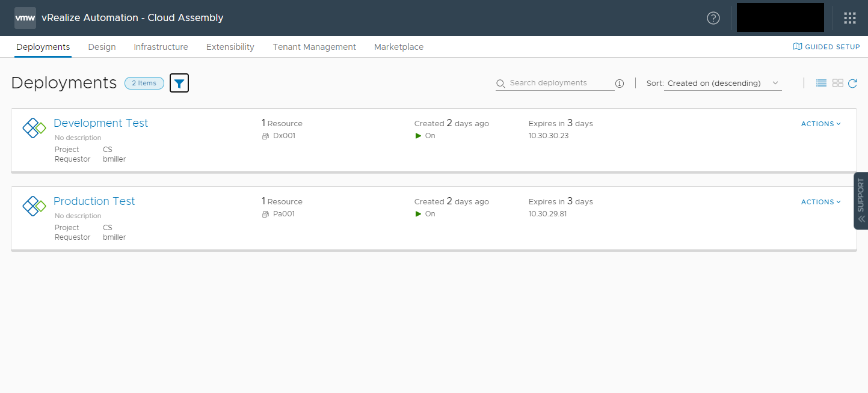Open the Sort by dropdown
Viewport: 868px width, 393px height.
723,84
